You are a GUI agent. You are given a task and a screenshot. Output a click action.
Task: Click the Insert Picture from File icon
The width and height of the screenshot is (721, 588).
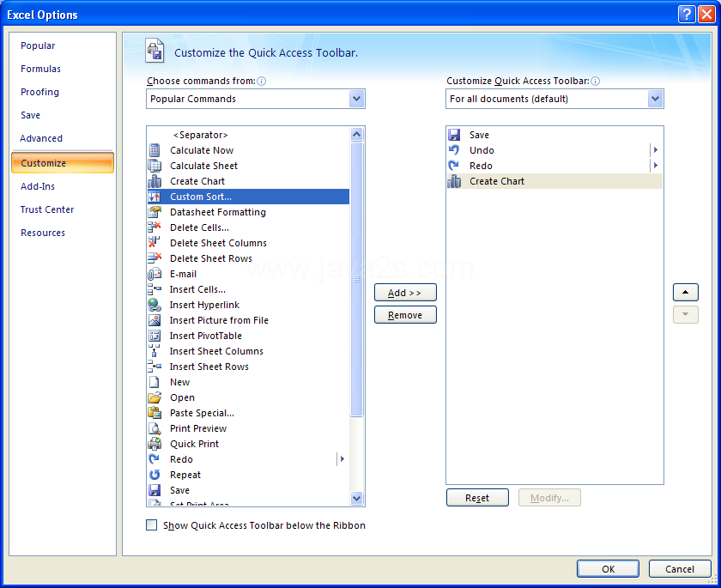click(154, 320)
